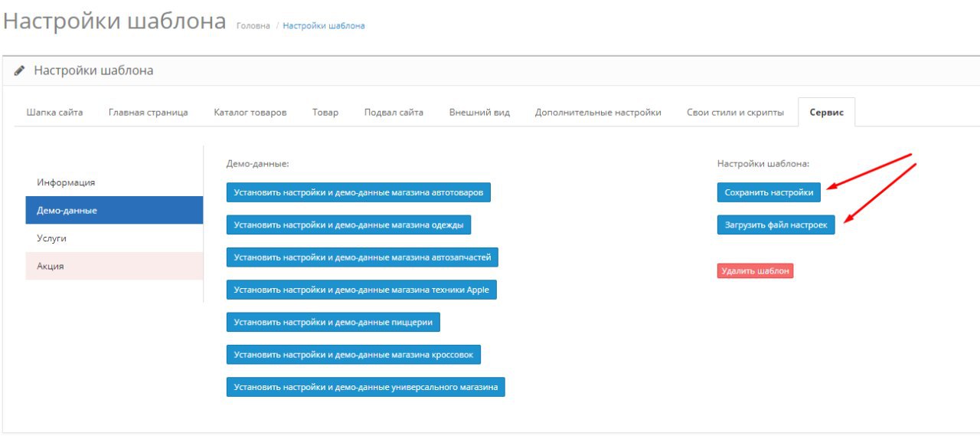980x436 pixels.
Task: Switch to the Главная страница tab
Action: (x=149, y=112)
